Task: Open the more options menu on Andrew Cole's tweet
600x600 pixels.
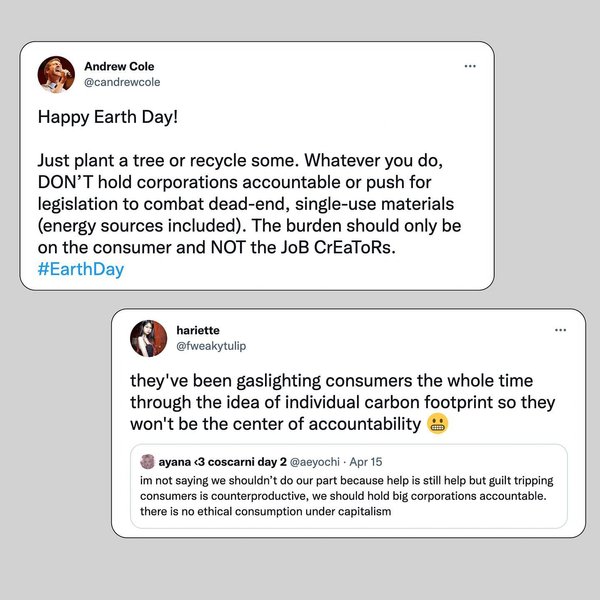Action: click(470, 66)
